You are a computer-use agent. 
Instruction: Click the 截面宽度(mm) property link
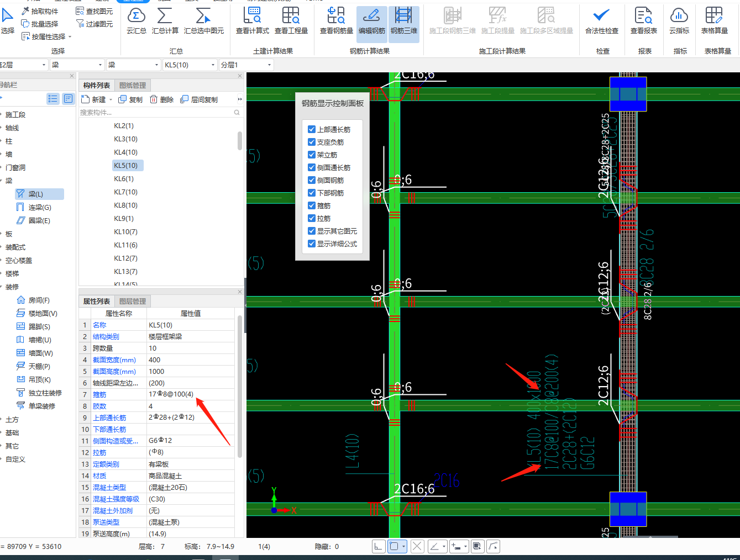(114, 360)
